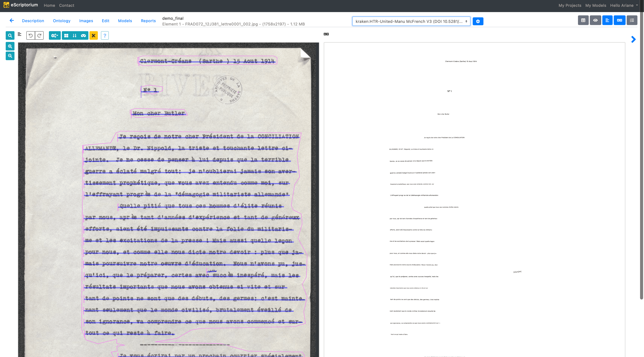Open the Models tab

point(125,21)
